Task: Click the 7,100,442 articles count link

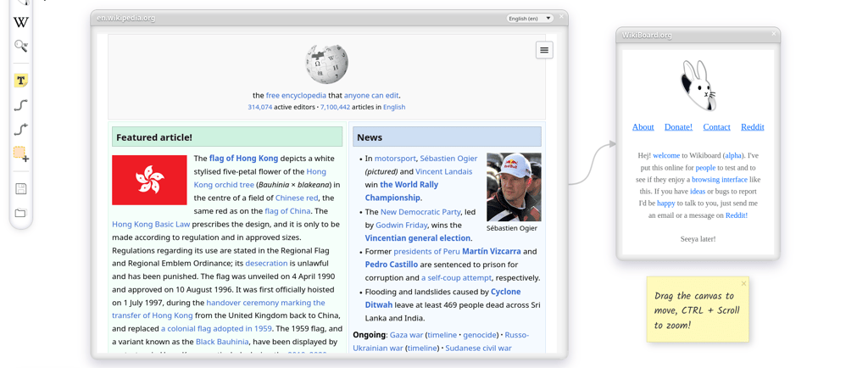Action: [x=335, y=107]
